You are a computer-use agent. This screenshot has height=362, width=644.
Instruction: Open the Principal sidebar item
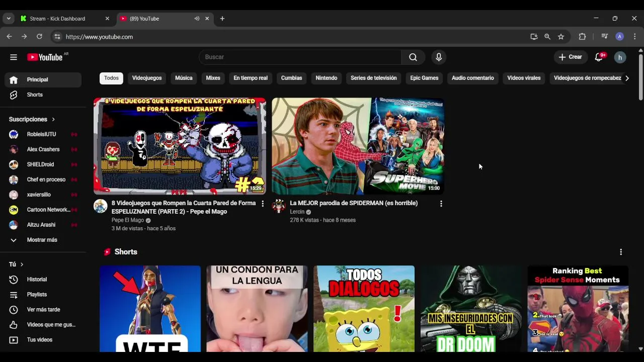(43, 79)
